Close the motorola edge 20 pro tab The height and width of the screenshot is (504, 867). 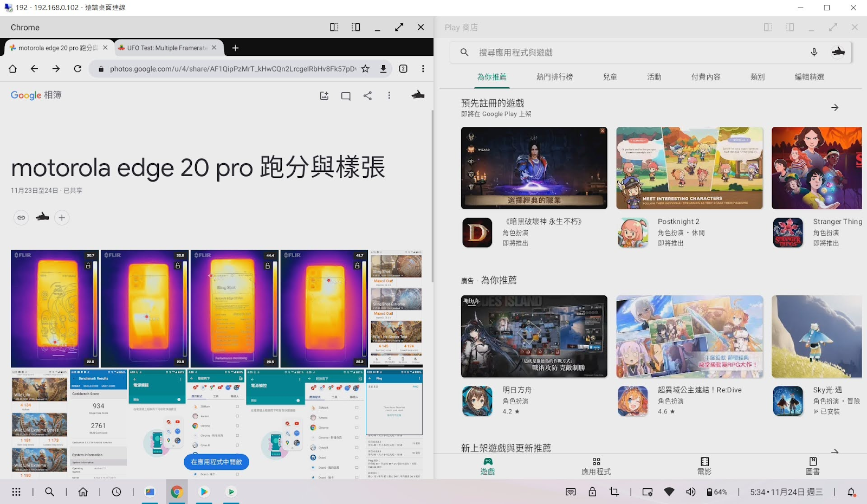click(x=105, y=48)
